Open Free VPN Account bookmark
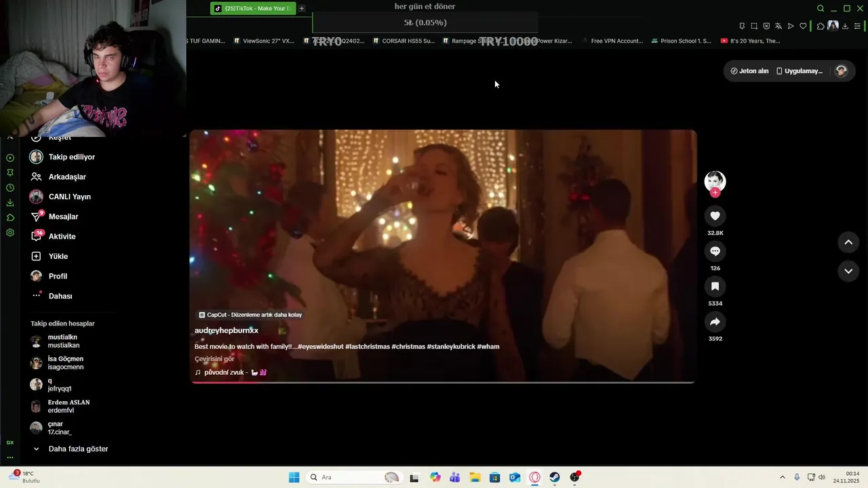The width and height of the screenshot is (868, 488). point(612,41)
